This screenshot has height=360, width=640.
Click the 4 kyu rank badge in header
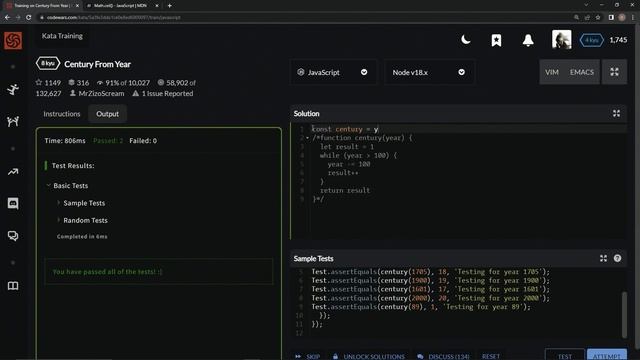coord(591,40)
